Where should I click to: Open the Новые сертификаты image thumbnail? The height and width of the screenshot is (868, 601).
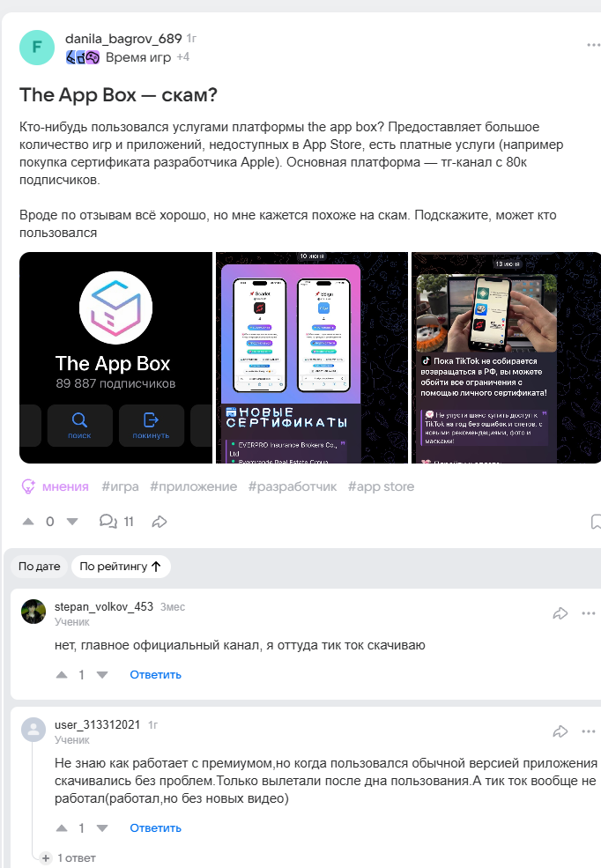[x=312, y=358]
